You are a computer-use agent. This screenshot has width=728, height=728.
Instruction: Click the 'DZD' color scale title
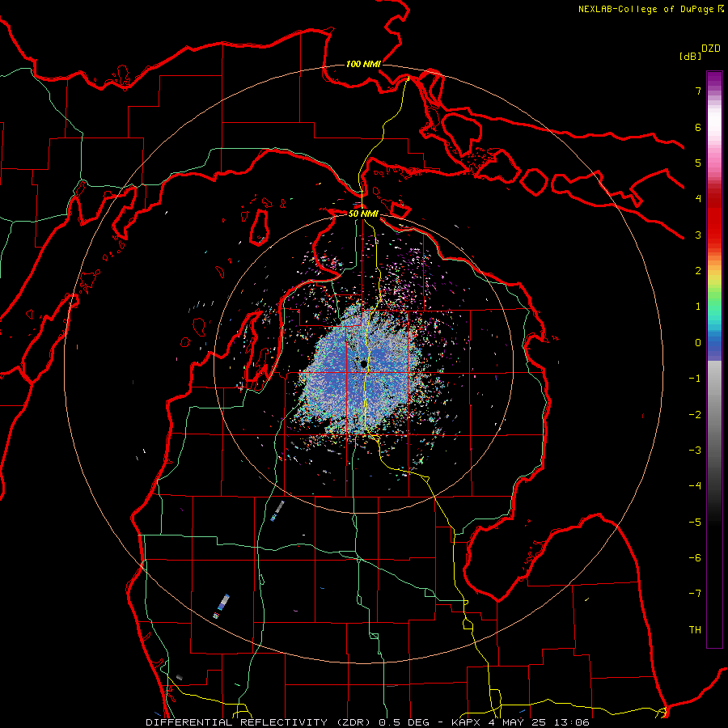coord(711,49)
